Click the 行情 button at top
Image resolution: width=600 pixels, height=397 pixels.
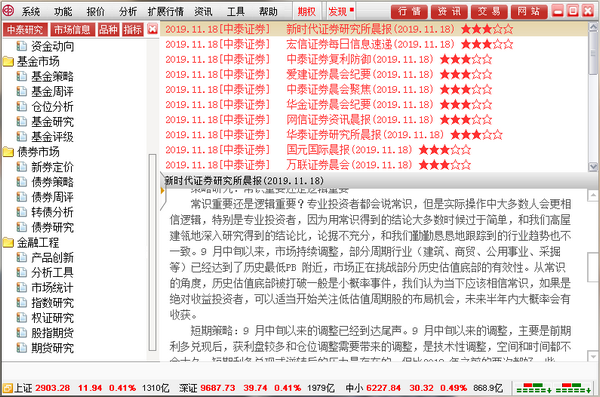(x=409, y=11)
